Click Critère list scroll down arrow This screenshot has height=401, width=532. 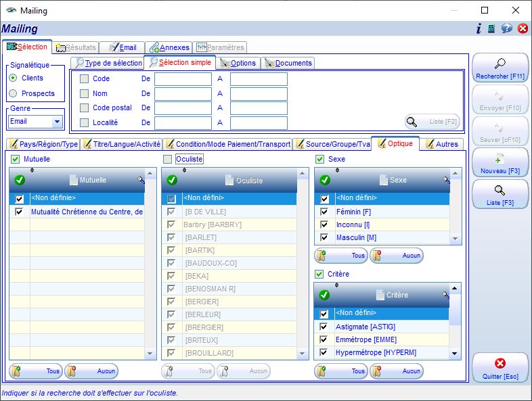[455, 354]
